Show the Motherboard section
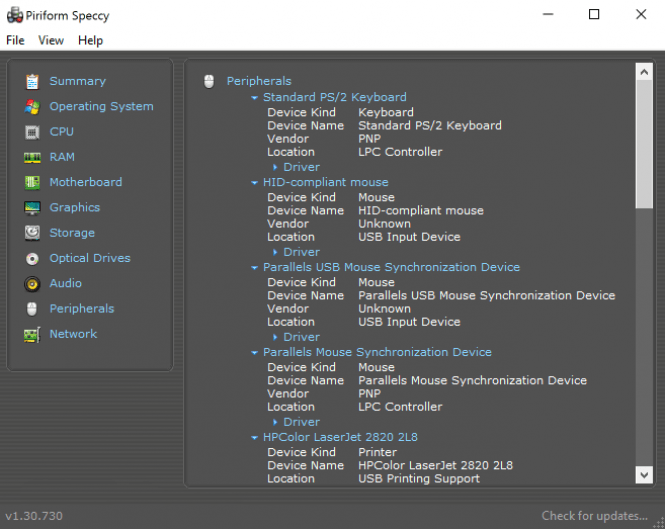 86,182
